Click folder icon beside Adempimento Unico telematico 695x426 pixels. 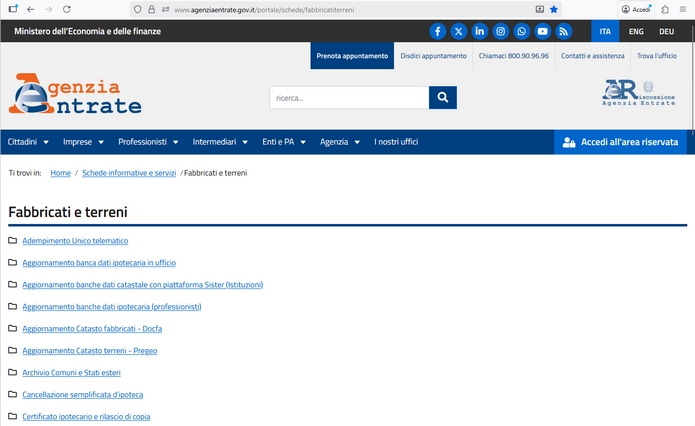pos(13,240)
